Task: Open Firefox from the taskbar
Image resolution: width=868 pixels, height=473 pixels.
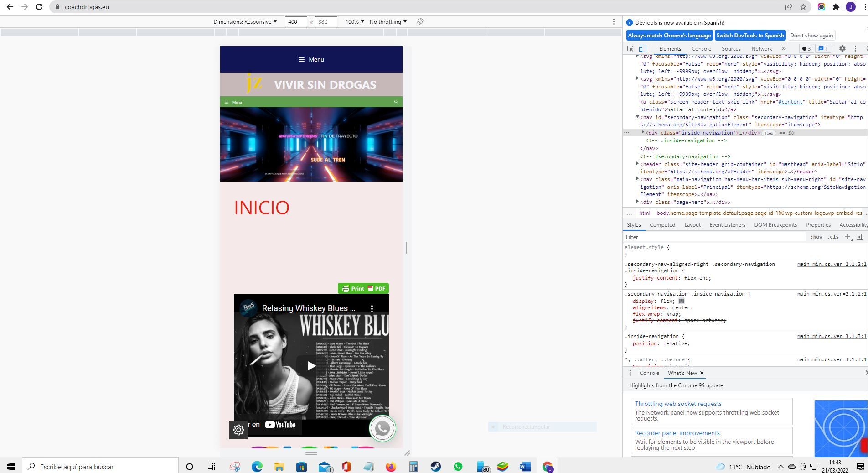Action: click(x=391, y=467)
